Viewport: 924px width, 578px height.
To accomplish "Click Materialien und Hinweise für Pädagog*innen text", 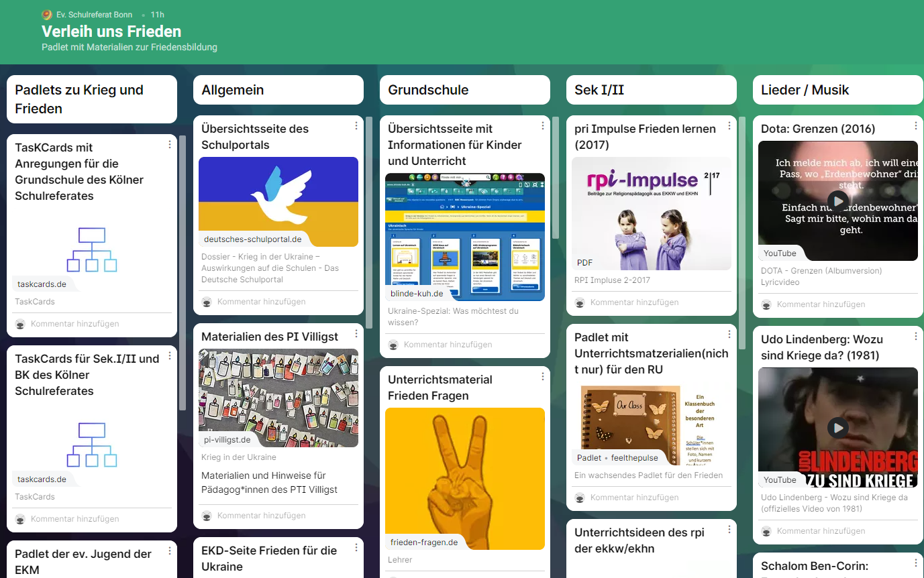I will click(x=270, y=483).
